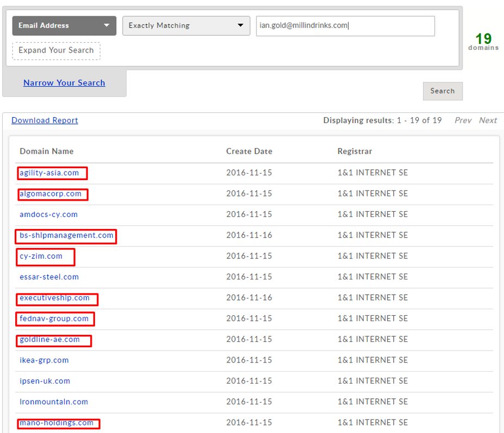
Task: Click registrar cell in ikea-grp.com row
Action: coord(373,360)
